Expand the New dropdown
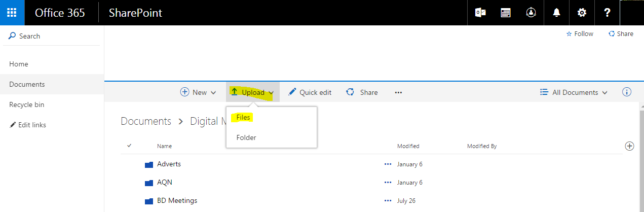This screenshot has height=212, width=644. tap(199, 92)
